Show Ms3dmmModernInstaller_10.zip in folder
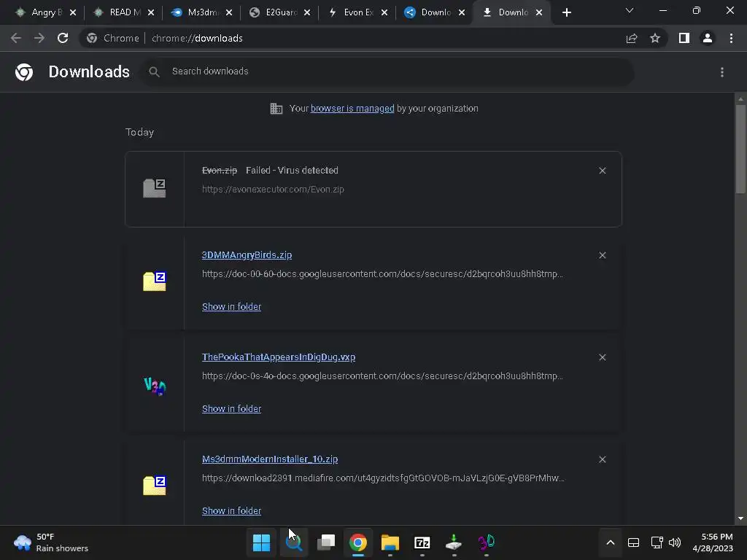Viewport: 747px width, 560px height. 231,510
